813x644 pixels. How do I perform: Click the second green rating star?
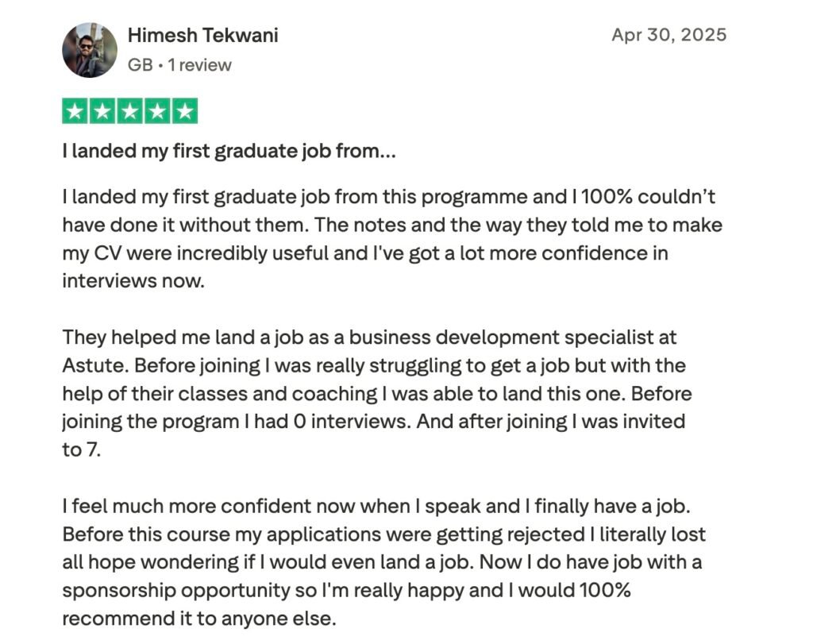(x=102, y=111)
